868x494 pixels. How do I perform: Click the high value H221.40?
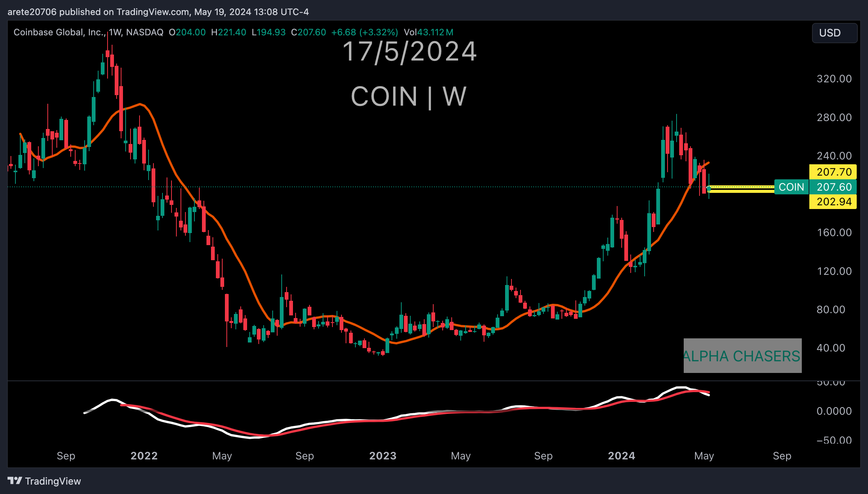[229, 32]
